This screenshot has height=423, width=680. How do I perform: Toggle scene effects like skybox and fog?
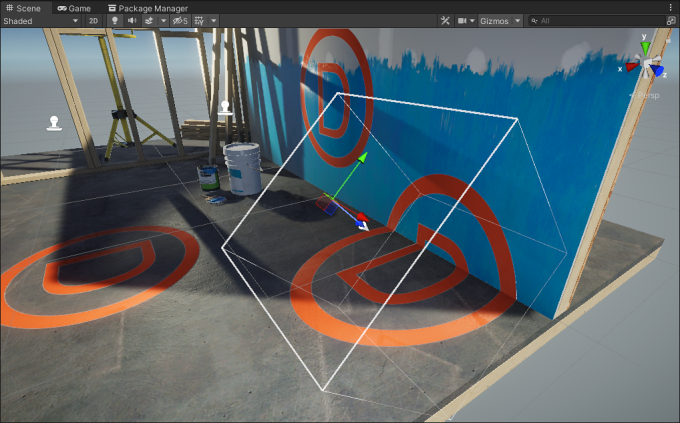click(149, 20)
